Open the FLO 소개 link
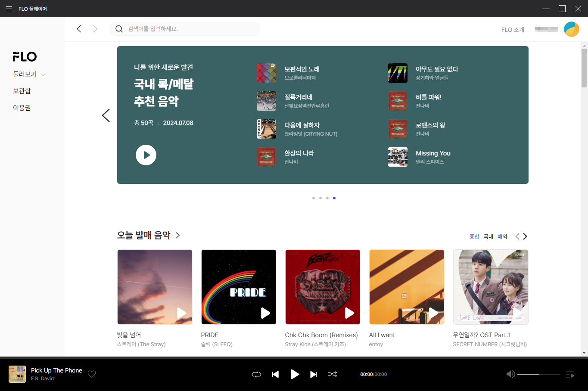 513,30
